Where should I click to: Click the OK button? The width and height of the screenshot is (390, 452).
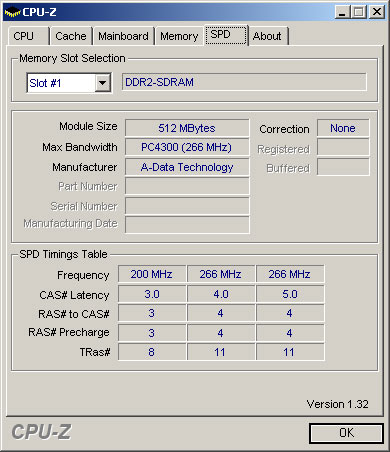click(x=346, y=433)
